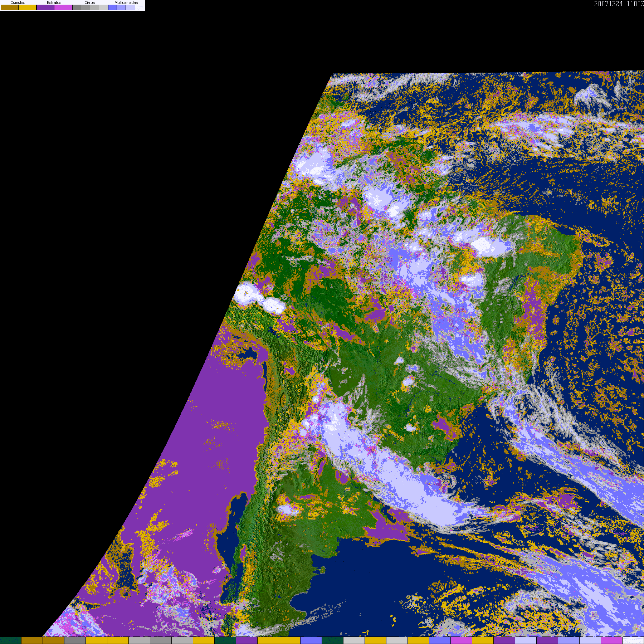The height and width of the screenshot is (644, 644).
Task: Select the magenta Estratos legend swatch
Action: point(63,7)
